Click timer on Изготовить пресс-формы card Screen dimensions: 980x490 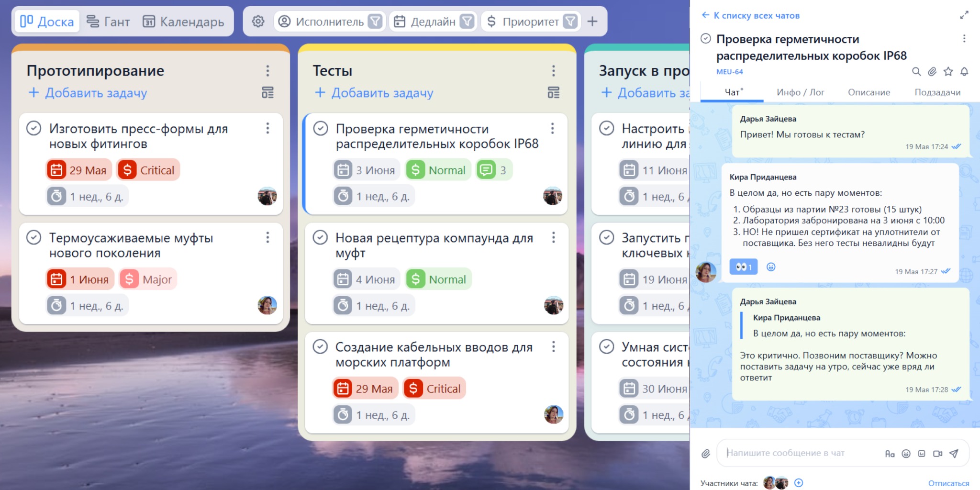88,196
